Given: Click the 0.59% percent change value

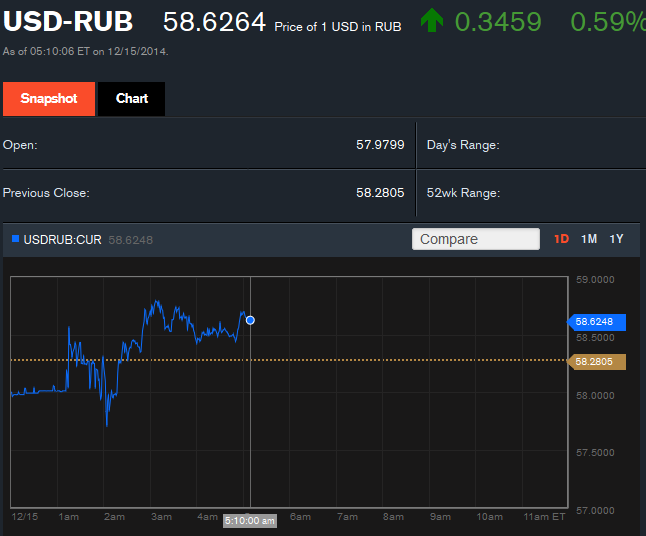Looking at the screenshot, I should 607,21.
